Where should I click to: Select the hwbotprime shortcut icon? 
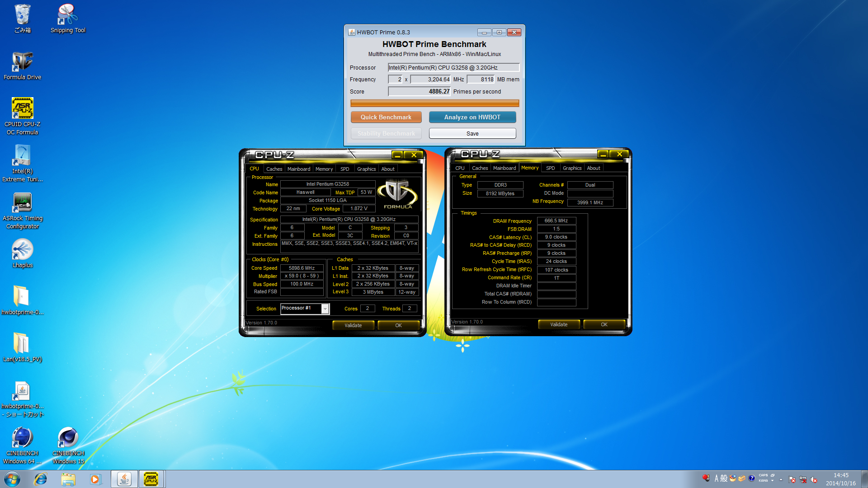pos(22,399)
